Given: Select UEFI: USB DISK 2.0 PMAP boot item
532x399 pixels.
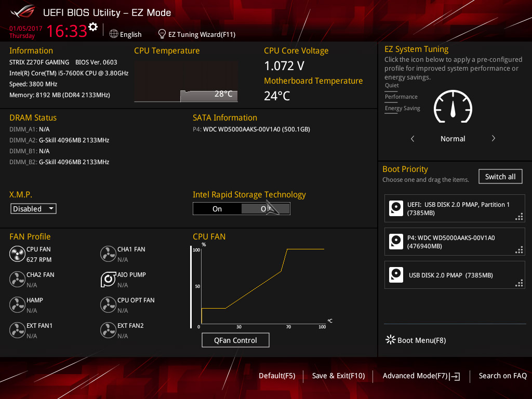Looking at the screenshot, I should [x=455, y=208].
